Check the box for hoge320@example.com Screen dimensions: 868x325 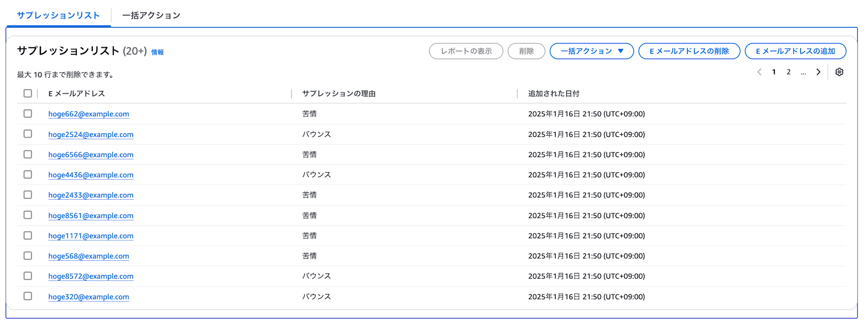28,296
